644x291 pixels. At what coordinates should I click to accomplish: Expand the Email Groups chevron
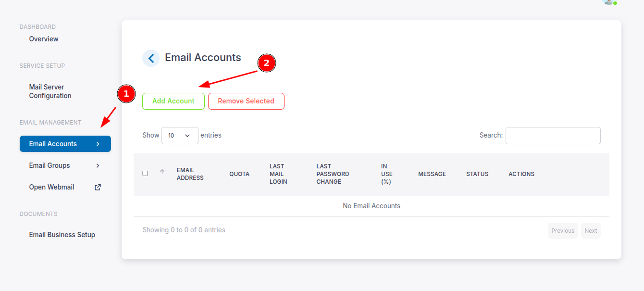click(98, 165)
